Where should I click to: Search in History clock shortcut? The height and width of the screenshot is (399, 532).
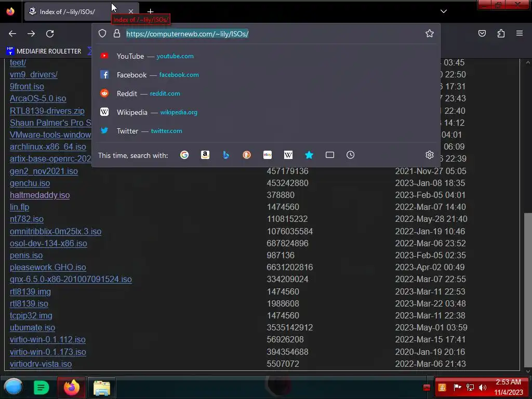[x=351, y=155]
